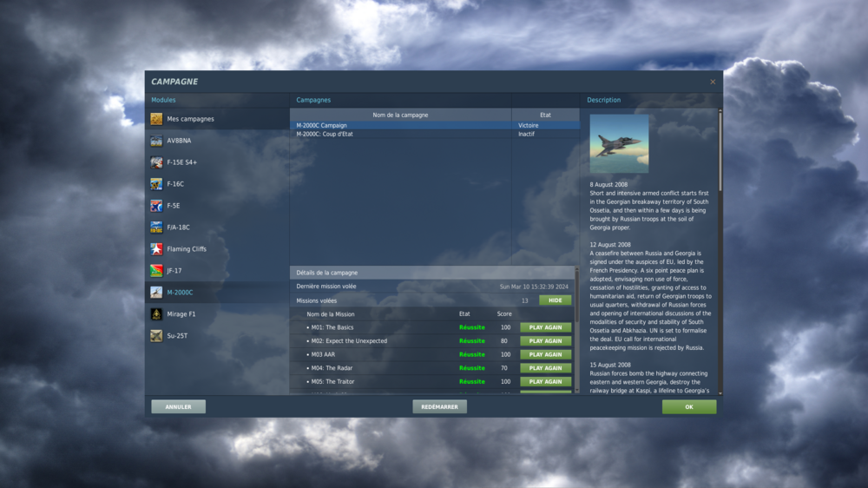The height and width of the screenshot is (488, 868).
Task: Select the JF-17 module icon
Action: pyautogui.click(x=156, y=270)
